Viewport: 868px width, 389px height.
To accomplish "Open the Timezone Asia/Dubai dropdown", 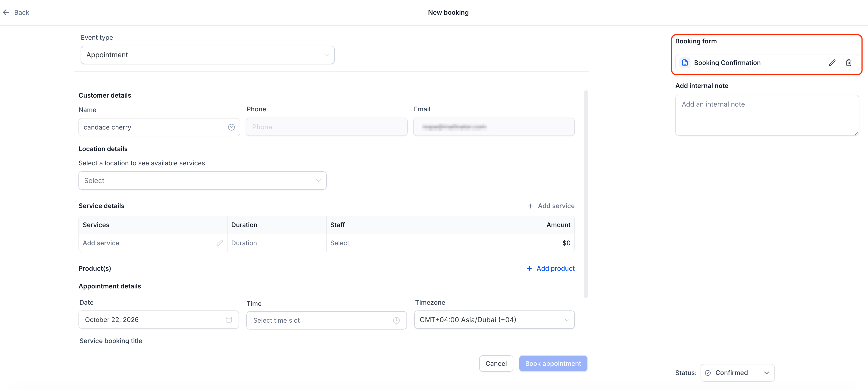I will (x=494, y=319).
